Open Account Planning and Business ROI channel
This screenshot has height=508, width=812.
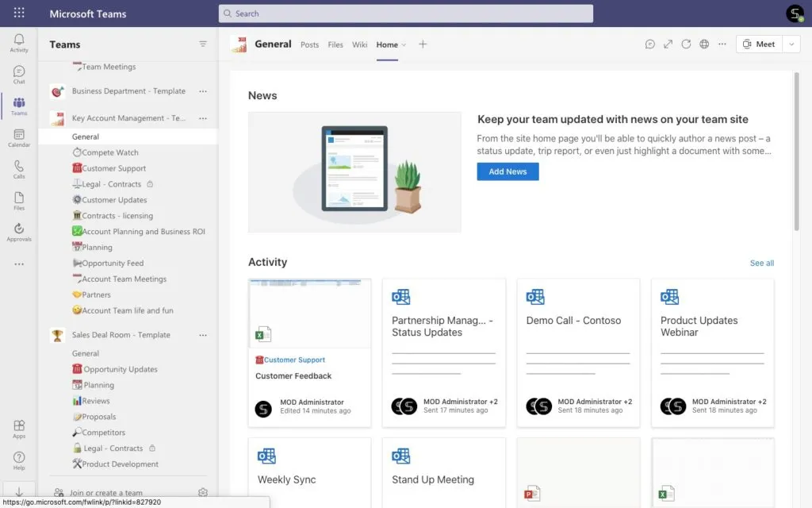pyautogui.click(x=144, y=231)
